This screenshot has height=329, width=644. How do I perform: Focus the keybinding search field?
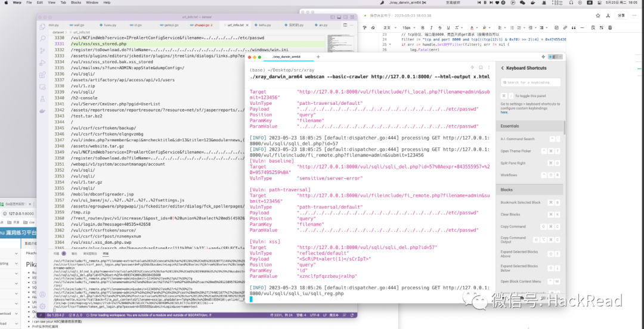click(x=531, y=83)
